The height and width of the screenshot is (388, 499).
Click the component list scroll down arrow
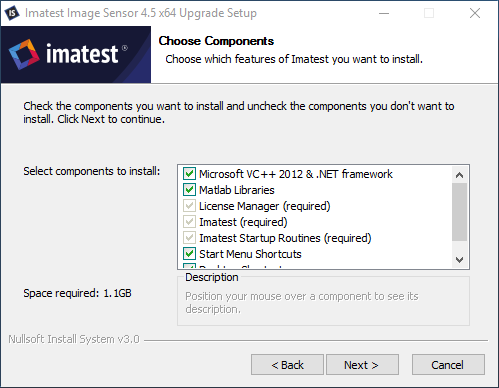(459, 260)
